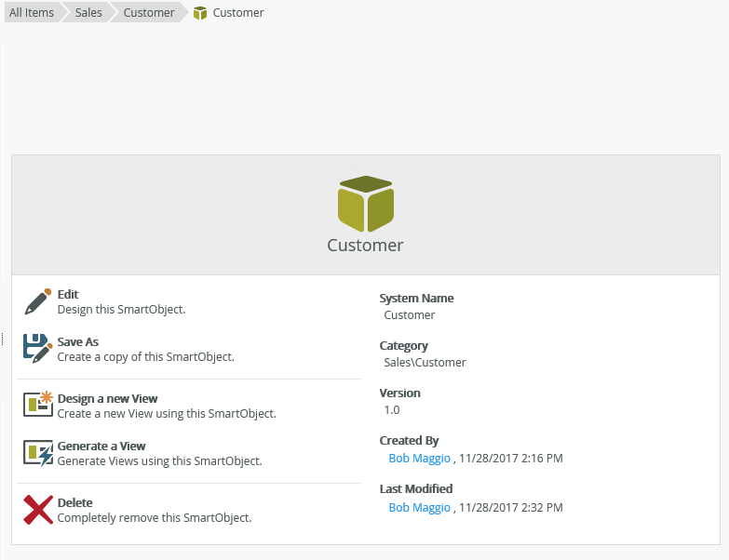Click the Save As floppy disk icon
The height and width of the screenshot is (560, 729).
37,348
